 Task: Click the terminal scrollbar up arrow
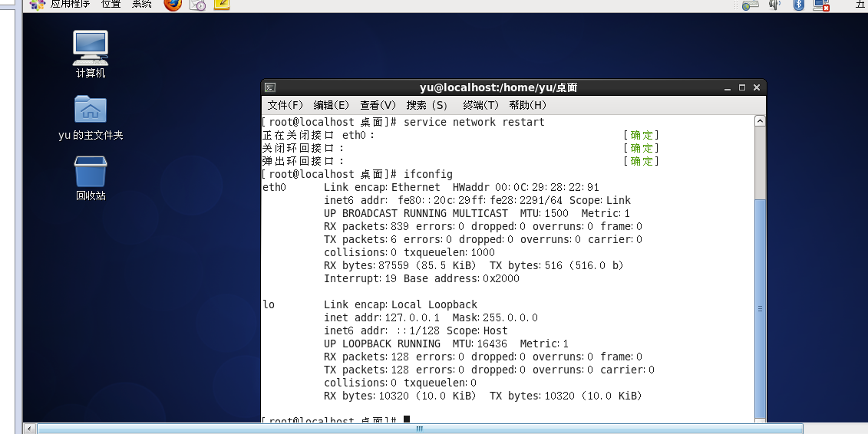click(x=760, y=121)
